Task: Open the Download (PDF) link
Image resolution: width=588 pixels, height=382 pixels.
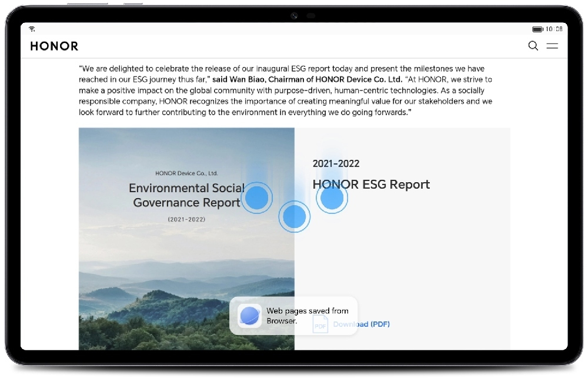Action: tap(361, 324)
